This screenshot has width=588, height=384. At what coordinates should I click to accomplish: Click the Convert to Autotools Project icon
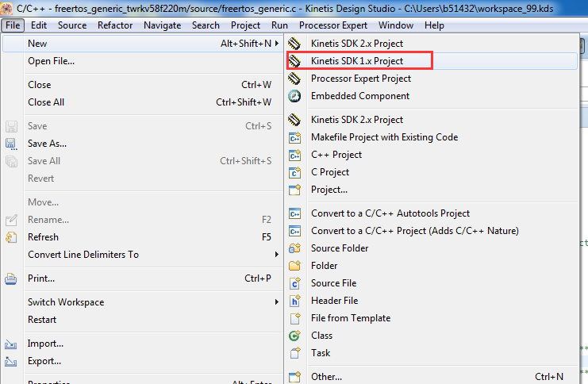(x=294, y=213)
